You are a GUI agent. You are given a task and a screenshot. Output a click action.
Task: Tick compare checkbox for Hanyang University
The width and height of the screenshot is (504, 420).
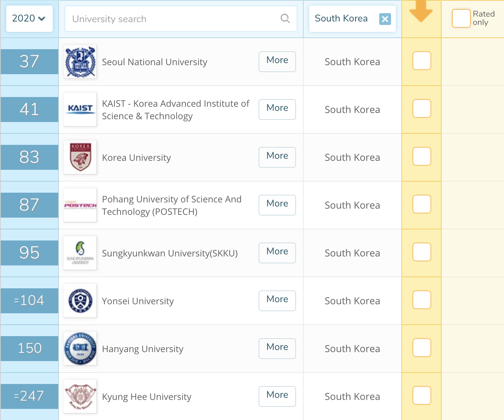pyautogui.click(x=422, y=348)
